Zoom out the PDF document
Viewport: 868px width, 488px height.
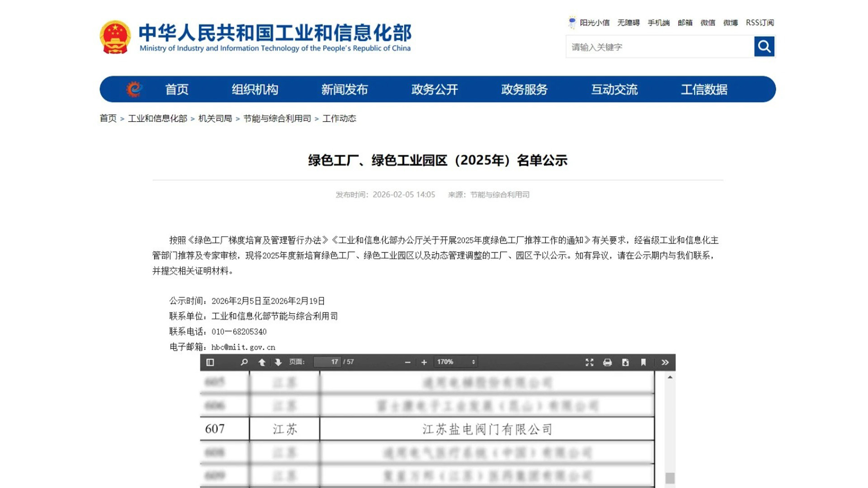(407, 362)
